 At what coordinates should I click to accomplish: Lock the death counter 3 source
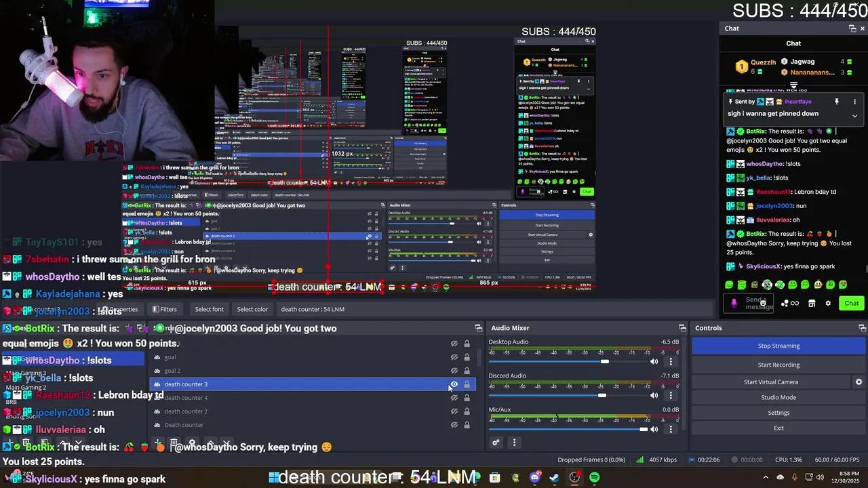click(x=467, y=384)
